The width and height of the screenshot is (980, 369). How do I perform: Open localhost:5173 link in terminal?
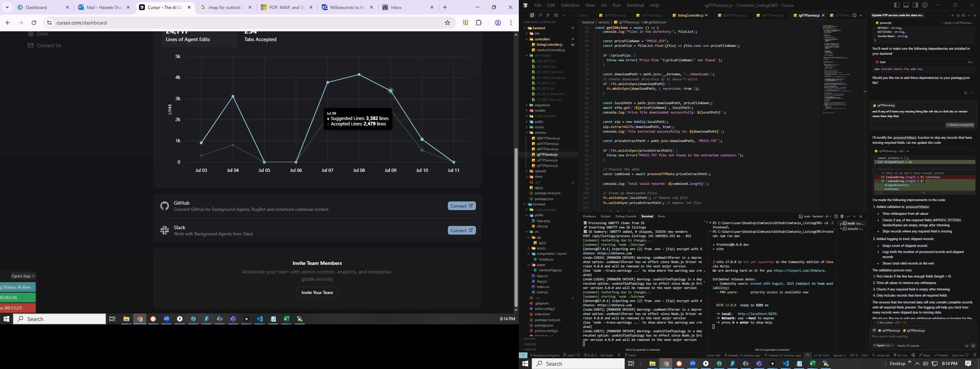pos(757,314)
